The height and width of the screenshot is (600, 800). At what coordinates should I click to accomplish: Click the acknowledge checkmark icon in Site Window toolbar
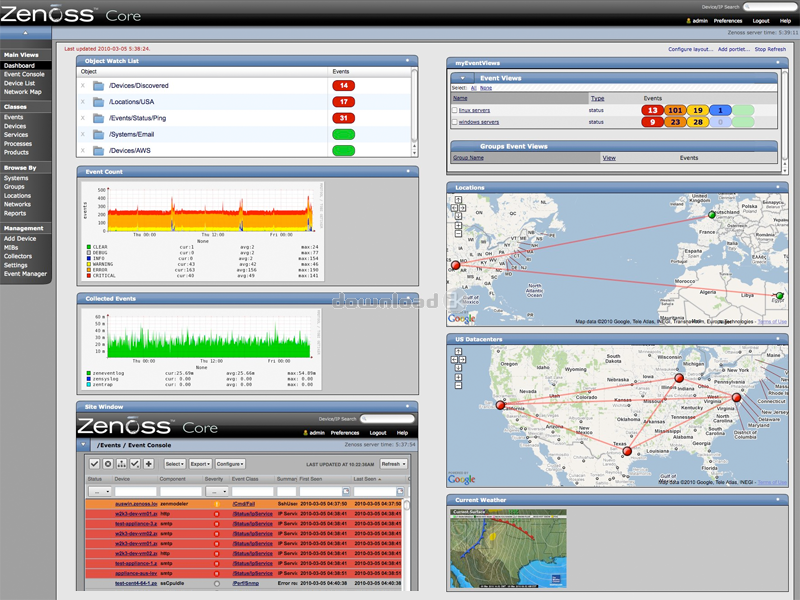tap(94, 464)
